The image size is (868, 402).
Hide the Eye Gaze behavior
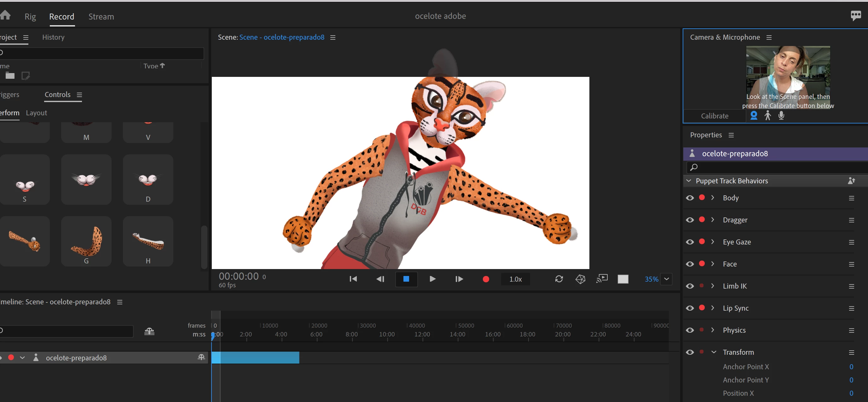tap(690, 242)
